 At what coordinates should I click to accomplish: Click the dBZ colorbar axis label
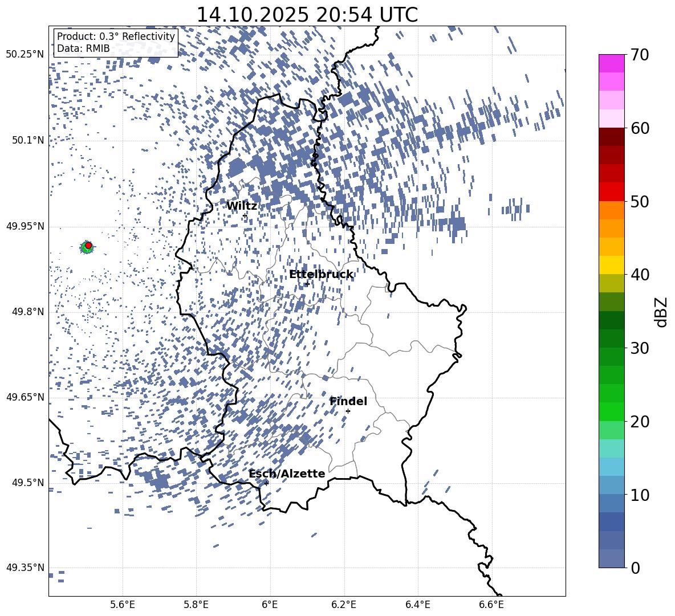662,312
